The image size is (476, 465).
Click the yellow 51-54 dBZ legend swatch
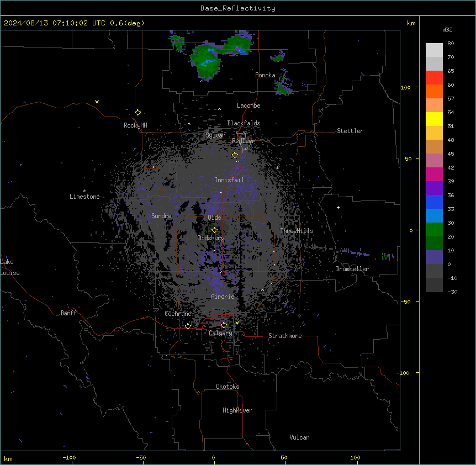click(x=434, y=119)
